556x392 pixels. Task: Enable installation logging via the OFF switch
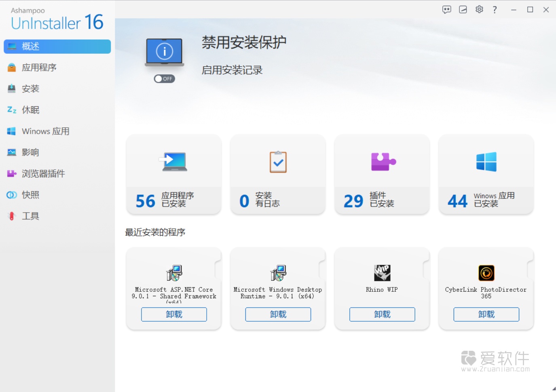[x=164, y=79]
